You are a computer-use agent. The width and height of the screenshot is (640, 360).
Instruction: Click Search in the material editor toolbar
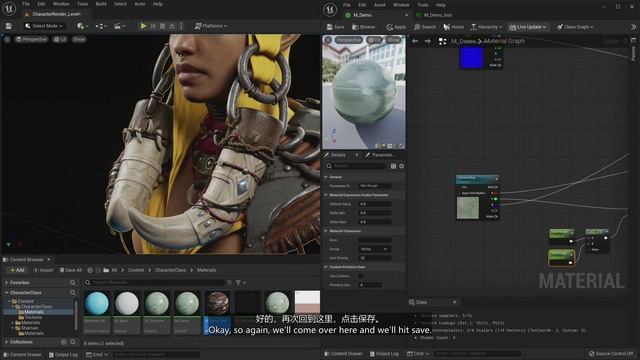(x=425, y=27)
